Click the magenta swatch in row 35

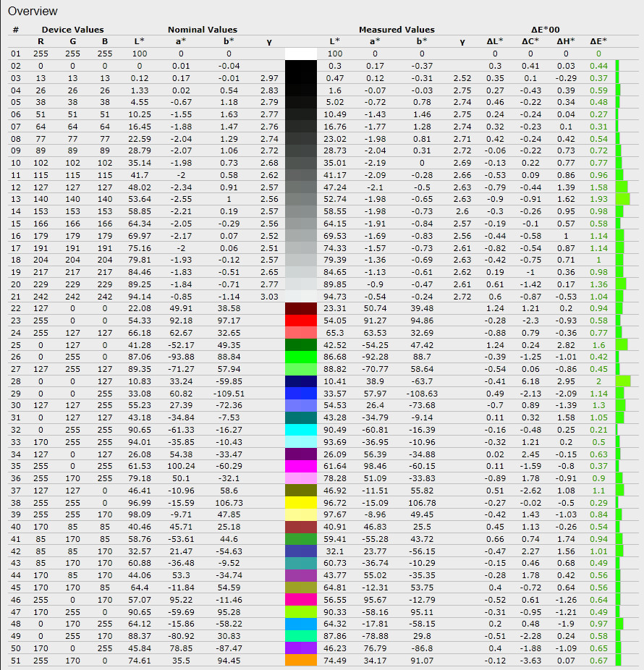[x=302, y=466]
